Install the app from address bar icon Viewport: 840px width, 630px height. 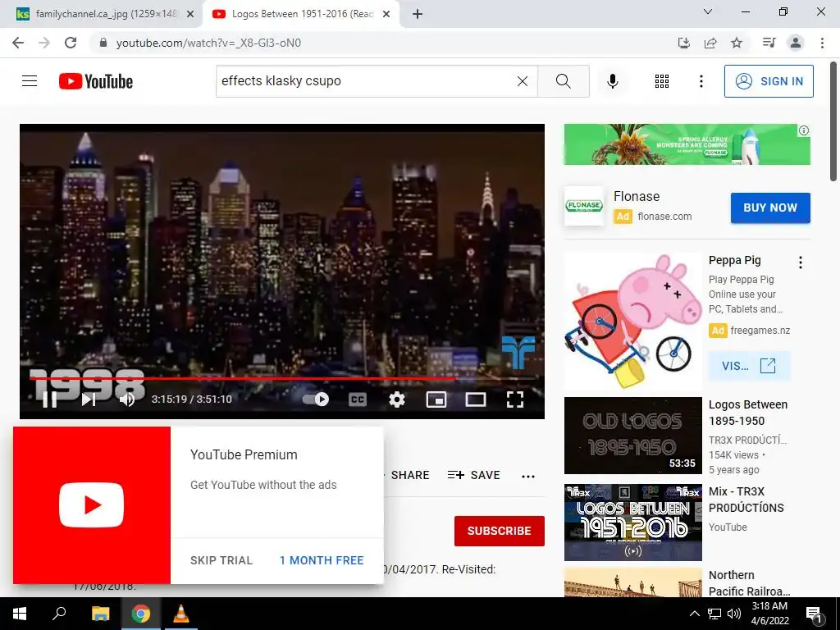click(684, 43)
